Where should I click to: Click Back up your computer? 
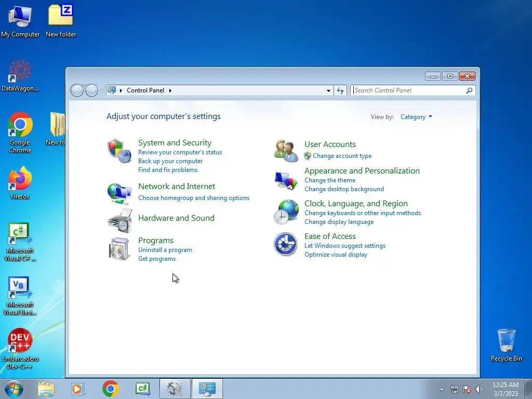tap(170, 161)
